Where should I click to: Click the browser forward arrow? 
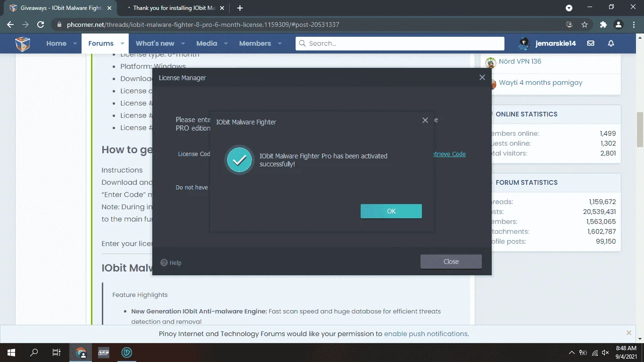pyautogui.click(x=25, y=25)
